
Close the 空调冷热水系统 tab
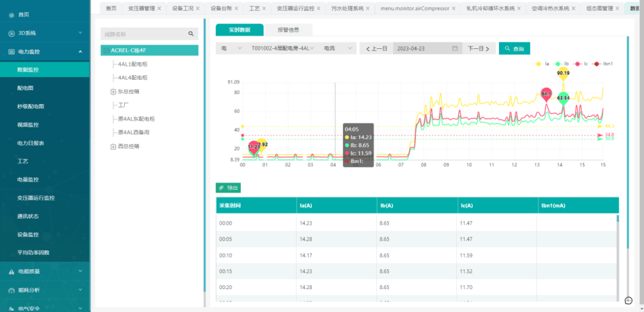pos(574,8)
